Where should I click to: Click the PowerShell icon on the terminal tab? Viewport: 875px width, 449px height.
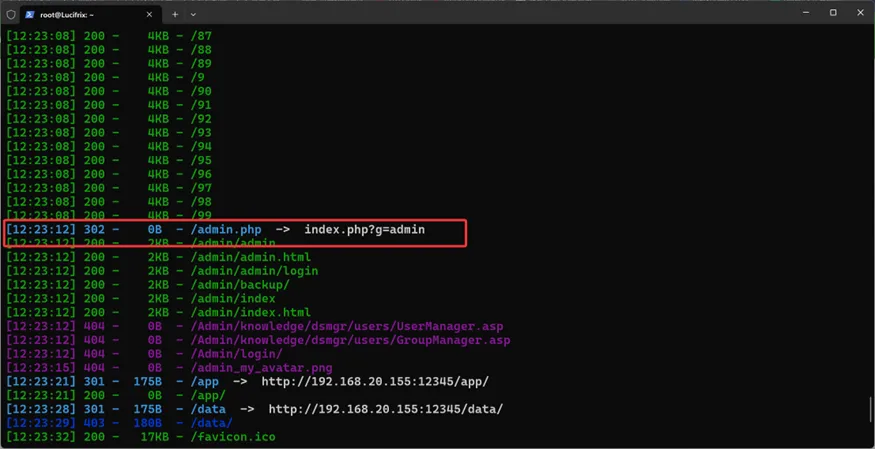pos(30,14)
